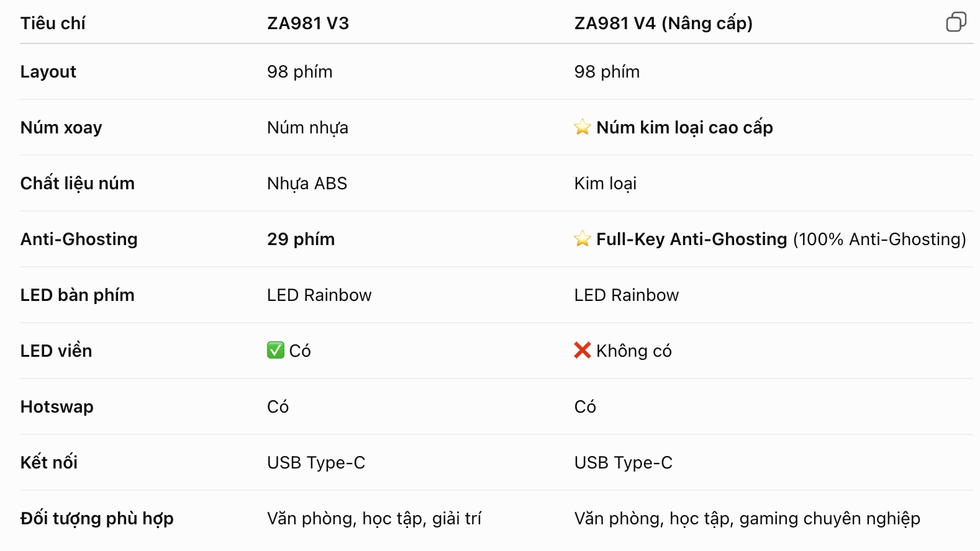The height and width of the screenshot is (551, 980).
Task: Click the green checkmark icon next to Có
Action: [276, 351]
